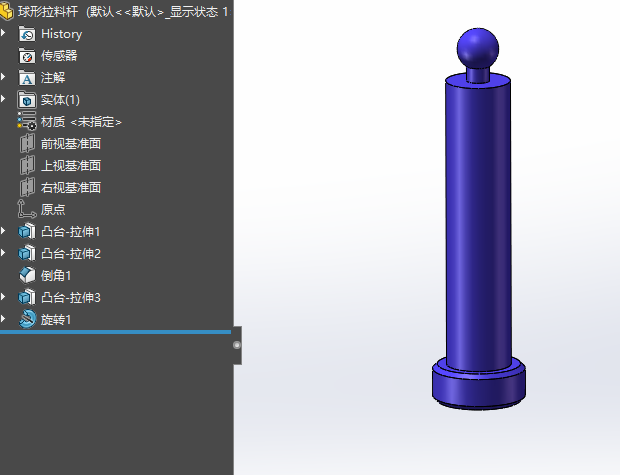Click the 球形拉料杆 part root icon

pyautogui.click(x=6, y=11)
